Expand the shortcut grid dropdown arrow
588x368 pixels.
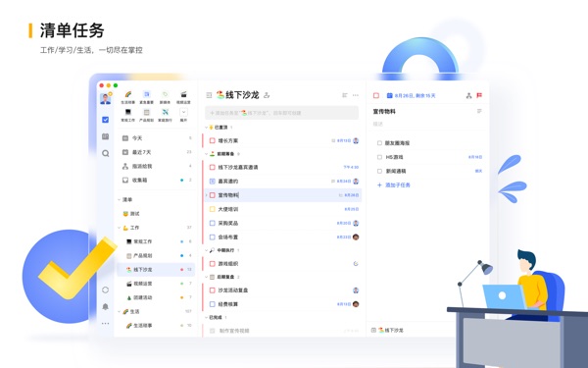[x=183, y=112]
